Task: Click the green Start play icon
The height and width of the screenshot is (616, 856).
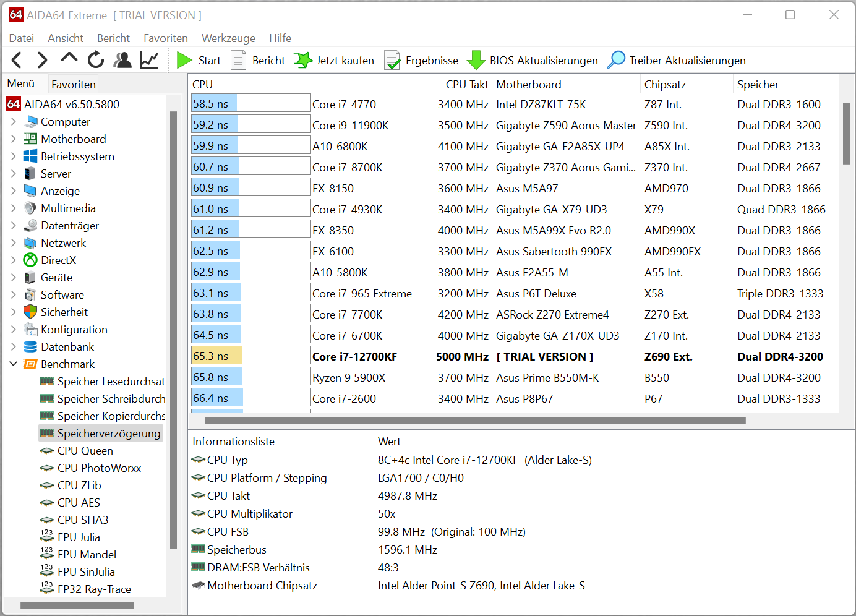Action: point(184,60)
